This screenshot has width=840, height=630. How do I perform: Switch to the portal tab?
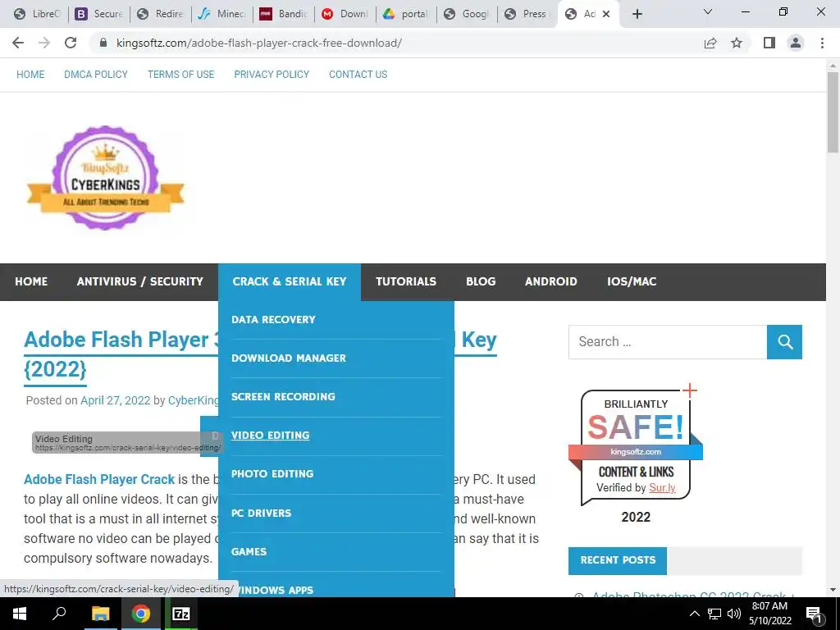pos(406,14)
